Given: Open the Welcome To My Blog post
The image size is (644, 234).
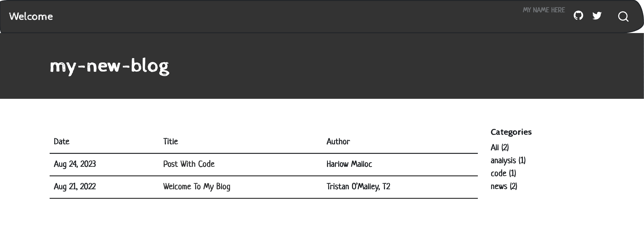Looking at the screenshot, I should click(x=197, y=186).
